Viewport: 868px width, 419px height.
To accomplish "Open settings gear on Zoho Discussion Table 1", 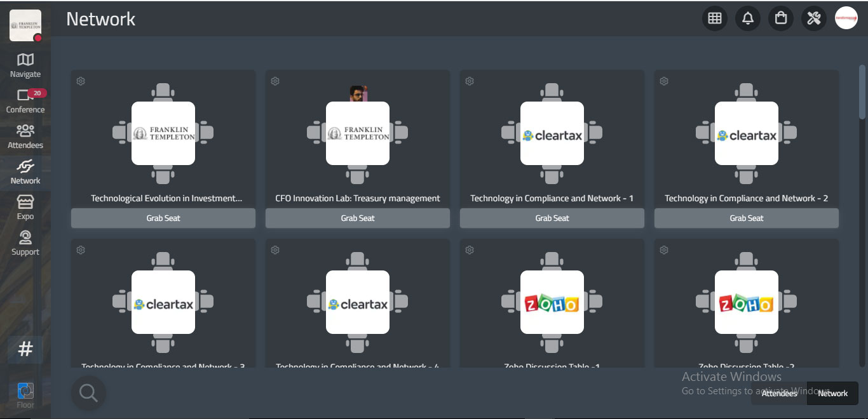I will tap(470, 250).
